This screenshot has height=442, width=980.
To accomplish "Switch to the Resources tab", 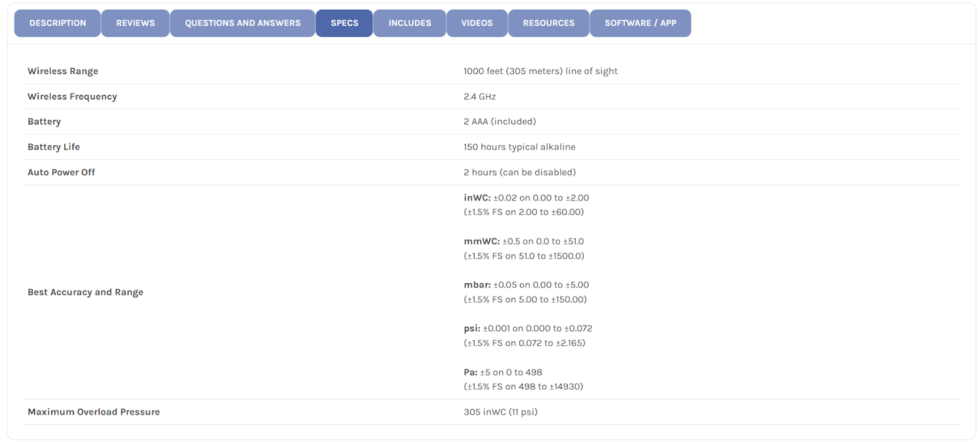I will click(549, 23).
